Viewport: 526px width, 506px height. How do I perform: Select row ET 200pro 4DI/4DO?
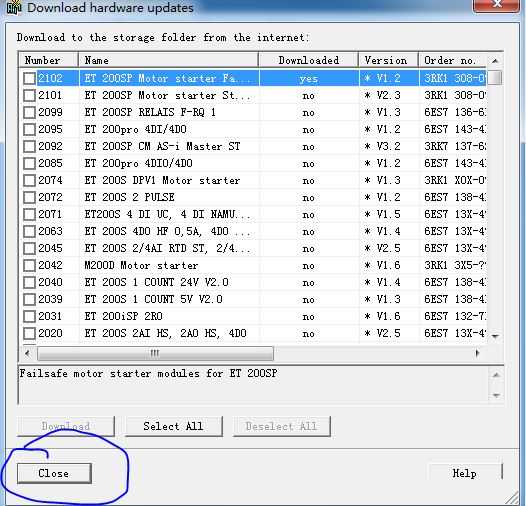(x=252, y=130)
